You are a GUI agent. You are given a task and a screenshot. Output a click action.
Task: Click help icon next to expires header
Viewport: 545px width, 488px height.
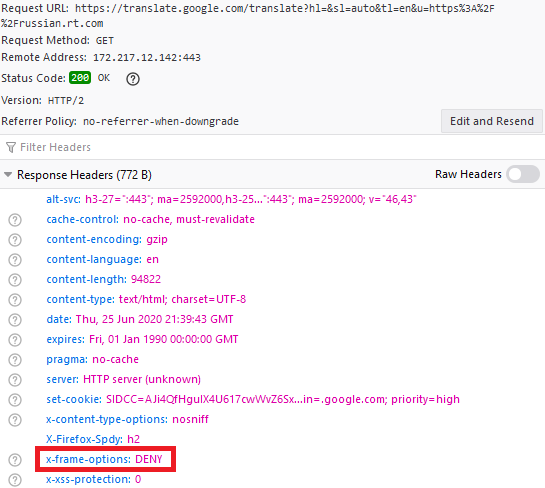pos(15,340)
